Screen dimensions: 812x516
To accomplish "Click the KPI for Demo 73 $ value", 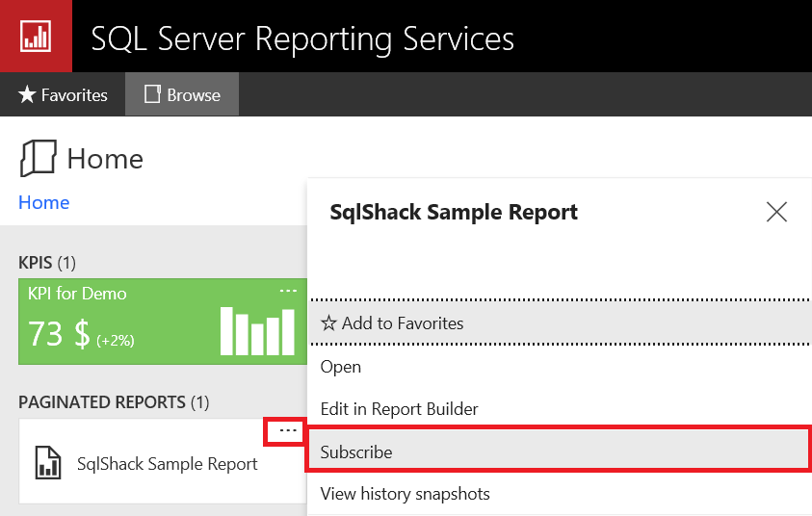I will click(x=59, y=333).
